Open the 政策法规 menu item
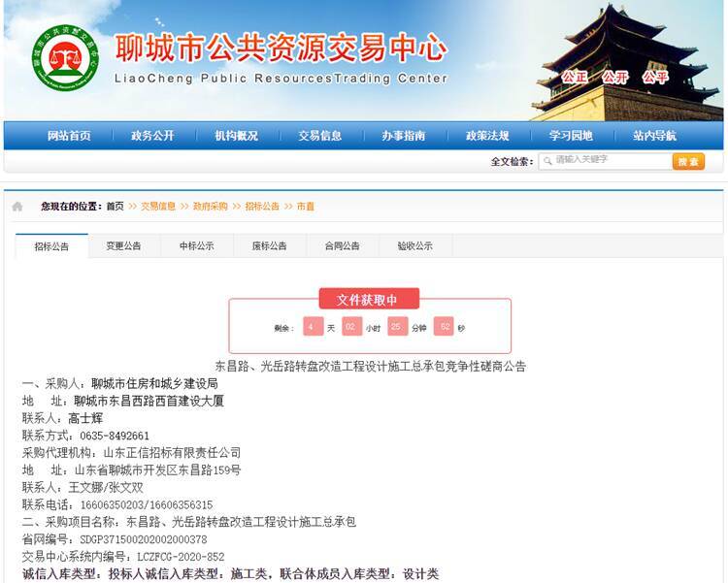 point(486,136)
